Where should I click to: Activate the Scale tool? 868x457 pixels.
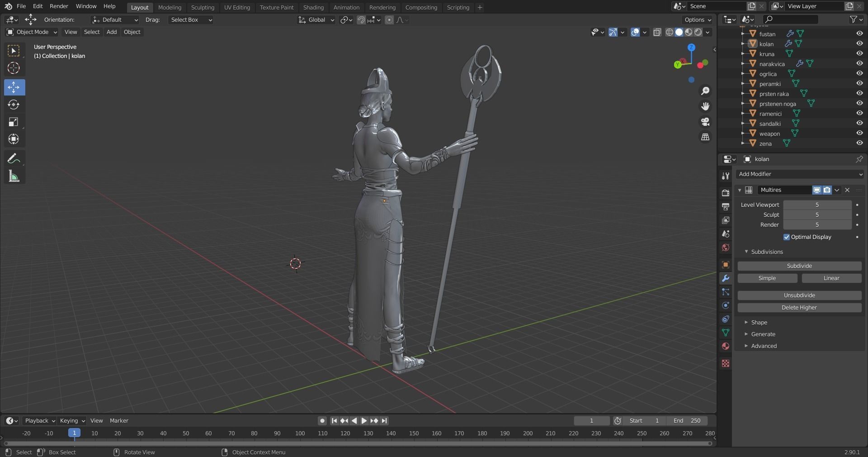tap(14, 122)
